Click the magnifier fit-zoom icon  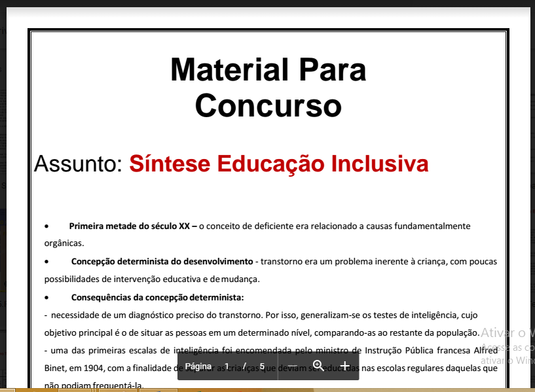coord(318,366)
